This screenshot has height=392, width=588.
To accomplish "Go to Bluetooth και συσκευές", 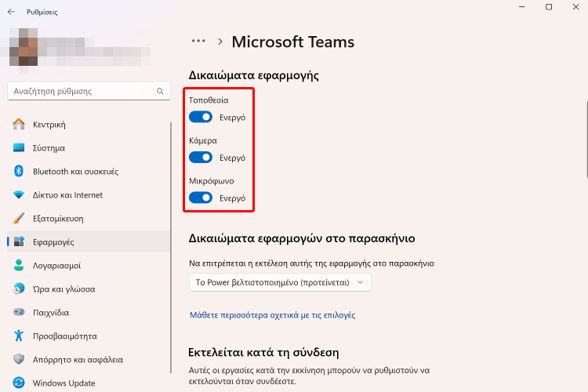I will (89, 172).
